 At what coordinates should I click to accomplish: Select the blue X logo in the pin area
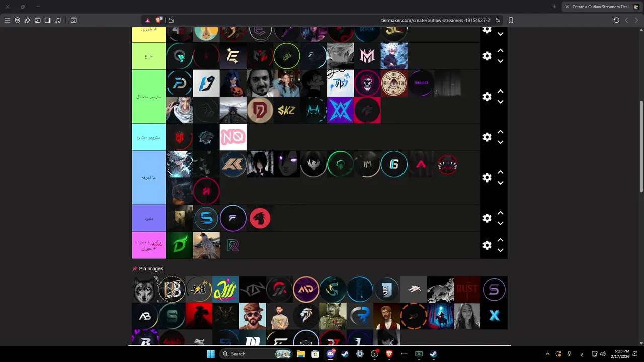click(494, 316)
